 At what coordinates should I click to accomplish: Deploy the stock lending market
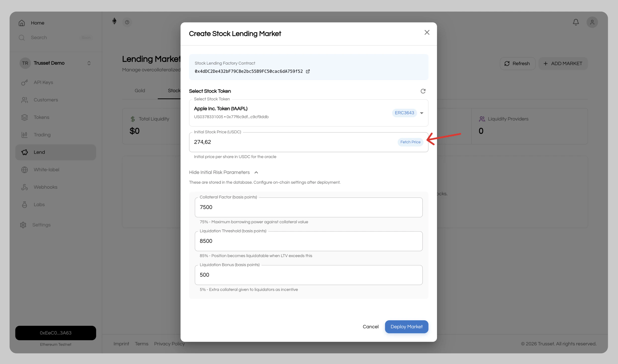406,327
